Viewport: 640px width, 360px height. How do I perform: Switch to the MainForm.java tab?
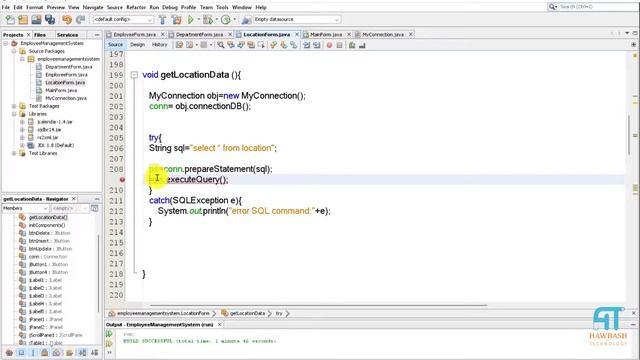pyautogui.click(x=326, y=35)
